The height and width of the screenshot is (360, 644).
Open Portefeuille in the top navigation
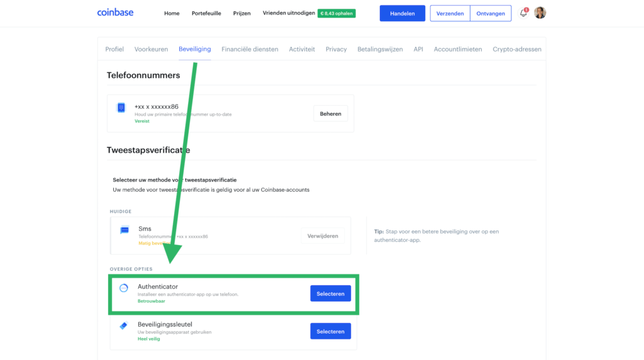pos(206,13)
